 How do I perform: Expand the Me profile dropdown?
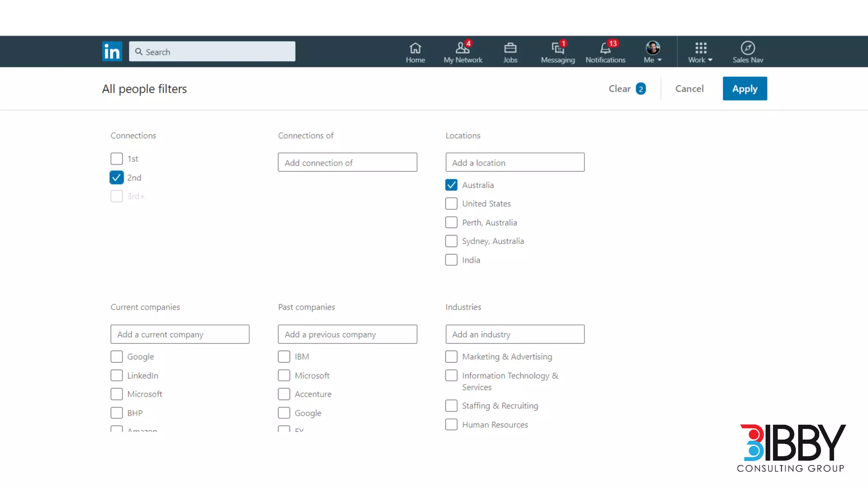(653, 53)
